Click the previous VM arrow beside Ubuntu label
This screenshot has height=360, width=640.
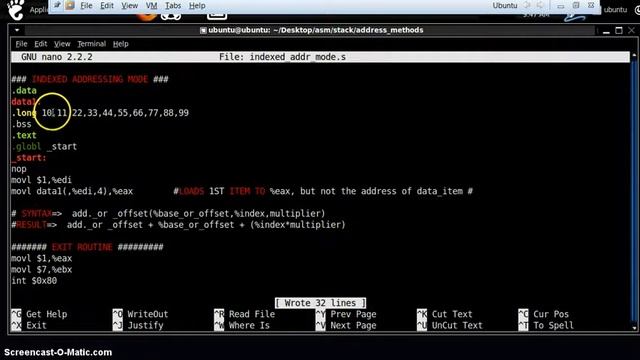coord(527,5)
